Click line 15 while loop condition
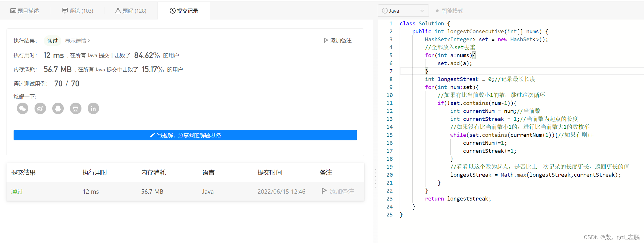 click(504, 135)
